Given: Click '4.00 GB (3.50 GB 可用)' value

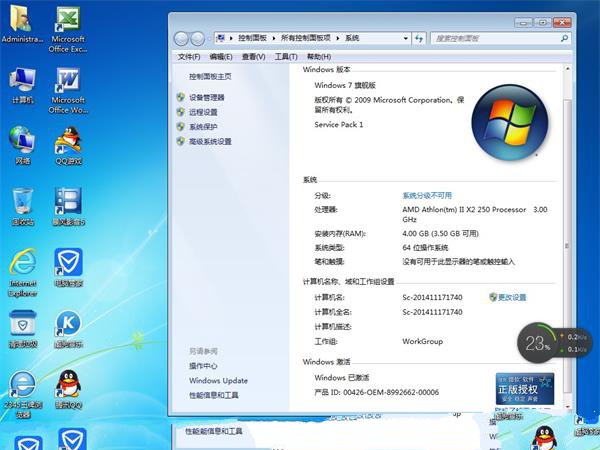Looking at the screenshot, I should [x=440, y=233].
